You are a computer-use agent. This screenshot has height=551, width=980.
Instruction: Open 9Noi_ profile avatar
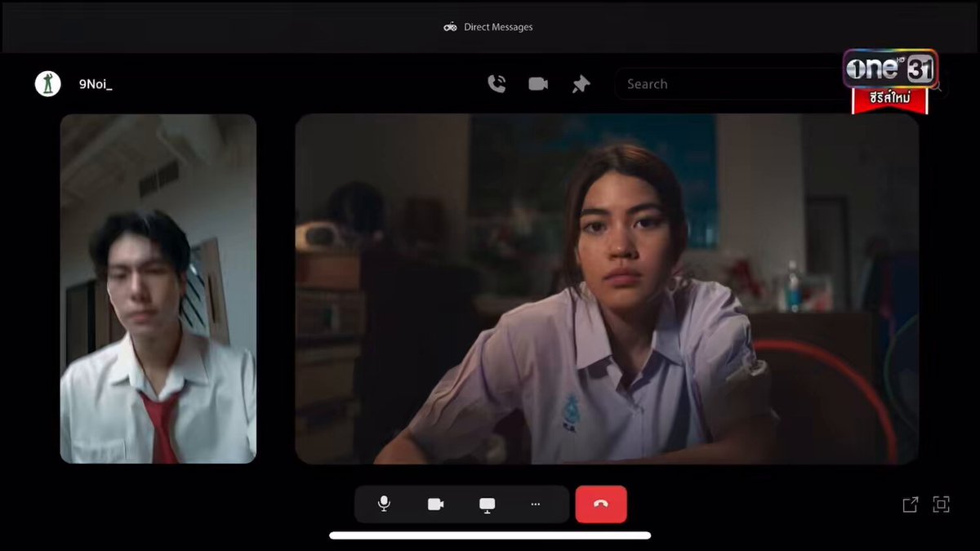pyautogui.click(x=48, y=83)
